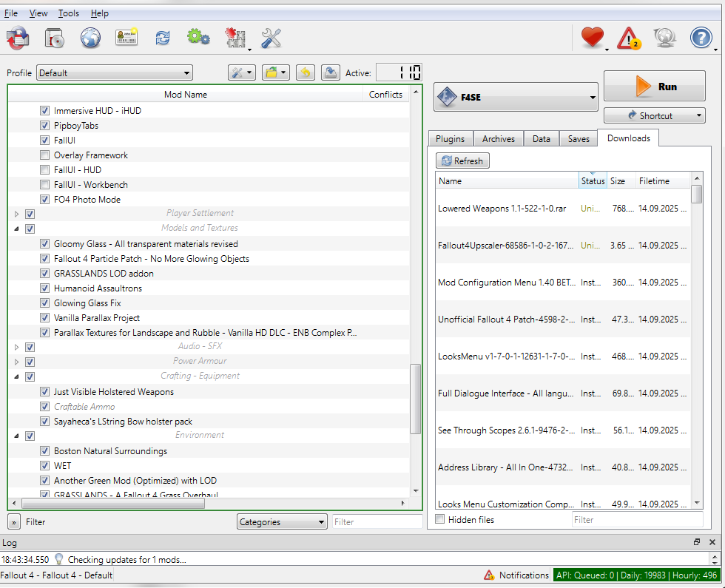Toggle the Humanoid Assaultrons checkbox

point(44,288)
